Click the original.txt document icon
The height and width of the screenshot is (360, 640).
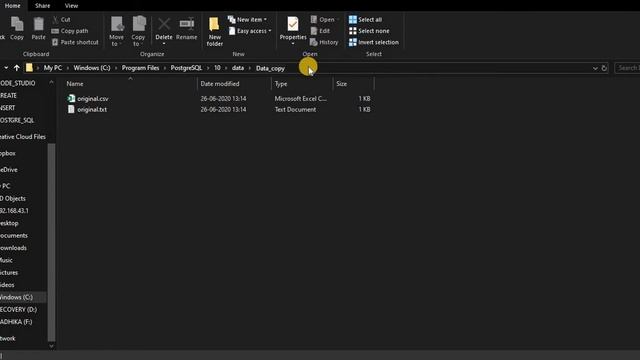pos(71,109)
